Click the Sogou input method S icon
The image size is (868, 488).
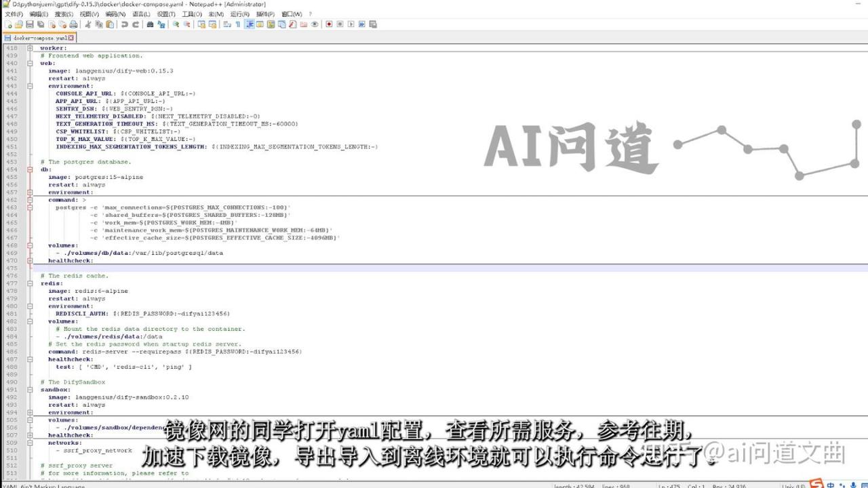pyautogui.click(x=818, y=484)
